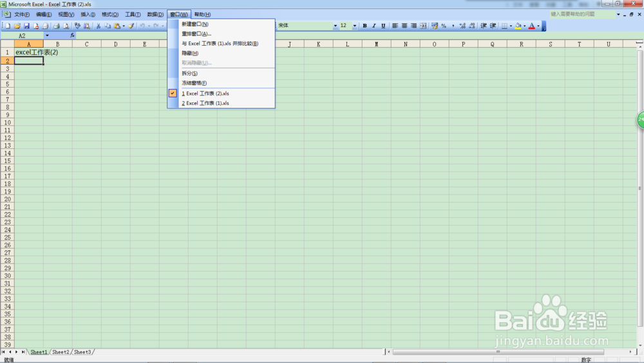644x363 pixels.
Task: Open the 文件(F) menu
Action: pyautogui.click(x=22, y=14)
